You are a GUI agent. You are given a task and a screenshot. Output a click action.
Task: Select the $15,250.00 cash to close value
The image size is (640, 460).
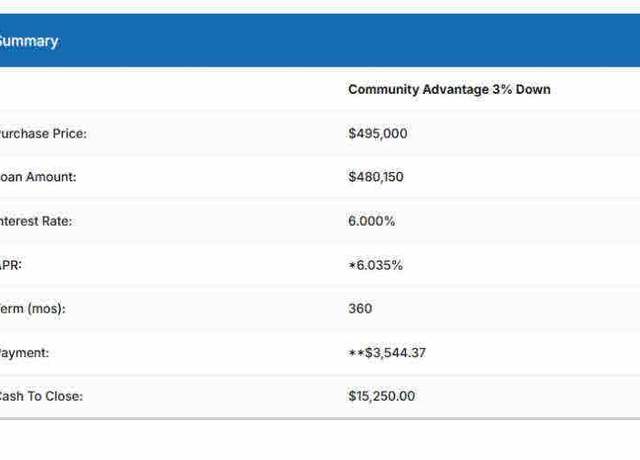[x=382, y=396]
